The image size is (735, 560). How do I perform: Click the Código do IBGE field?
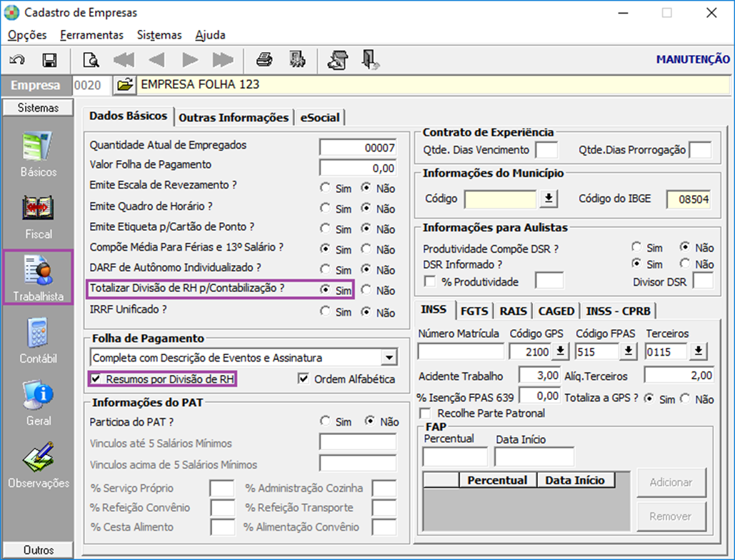(688, 199)
